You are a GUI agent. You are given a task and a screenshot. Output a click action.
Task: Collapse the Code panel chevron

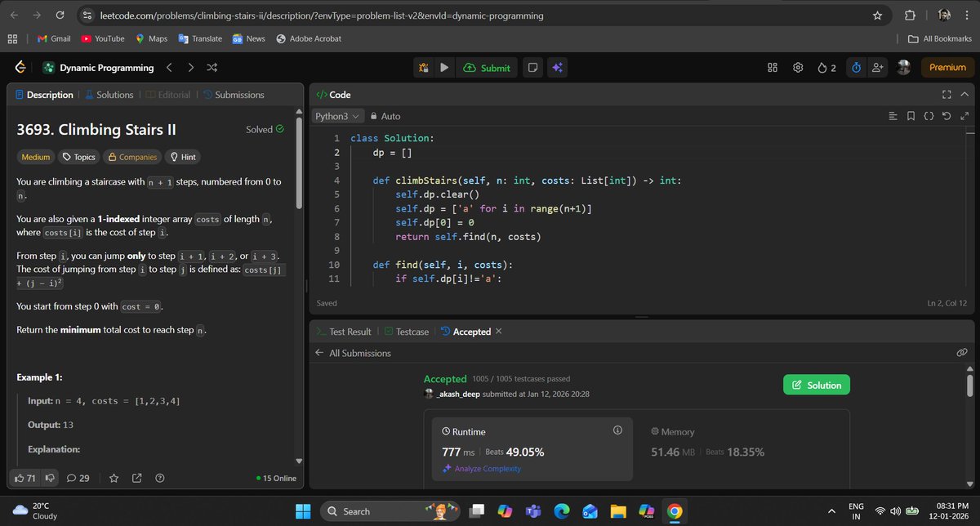pyautogui.click(x=964, y=95)
